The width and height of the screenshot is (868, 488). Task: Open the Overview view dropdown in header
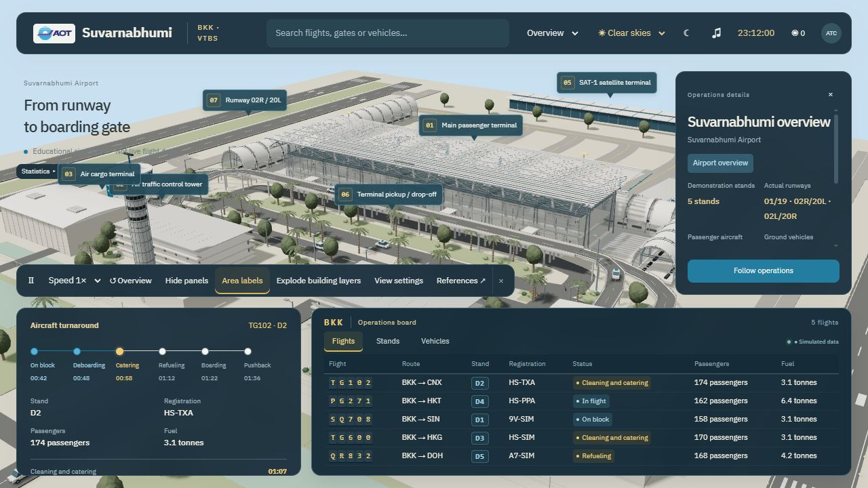(x=552, y=33)
